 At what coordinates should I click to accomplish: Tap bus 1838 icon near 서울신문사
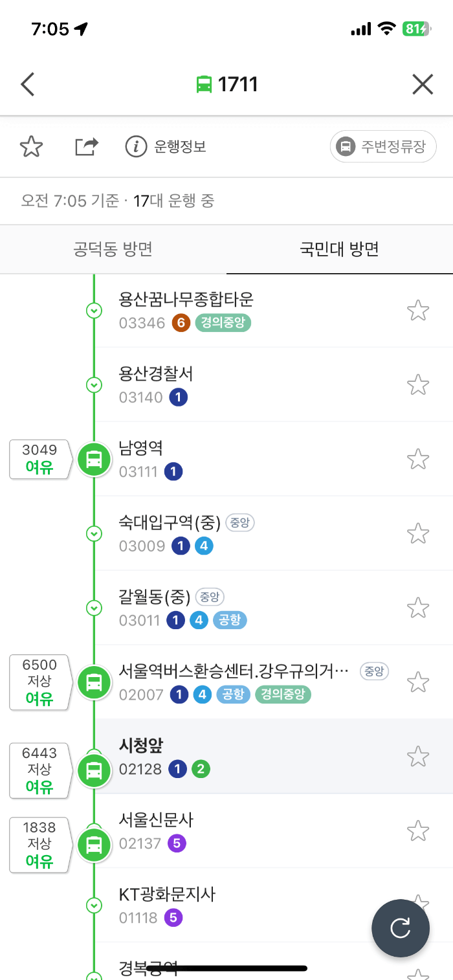click(94, 845)
